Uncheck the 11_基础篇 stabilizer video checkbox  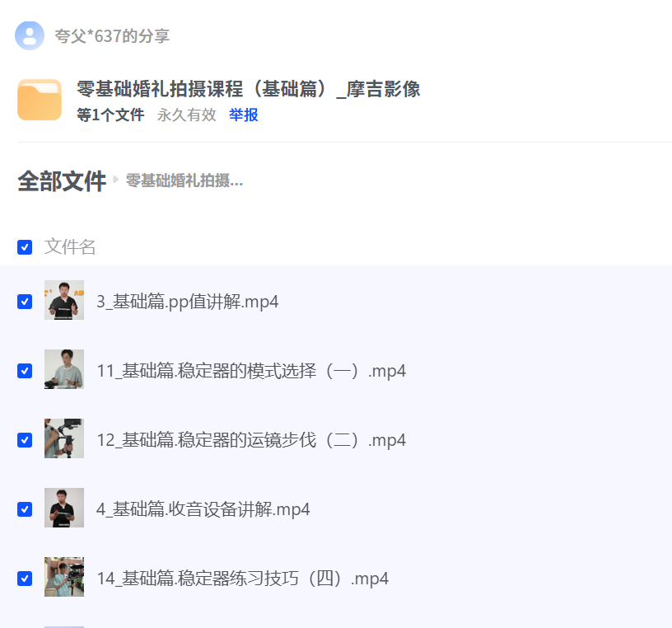point(25,369)
